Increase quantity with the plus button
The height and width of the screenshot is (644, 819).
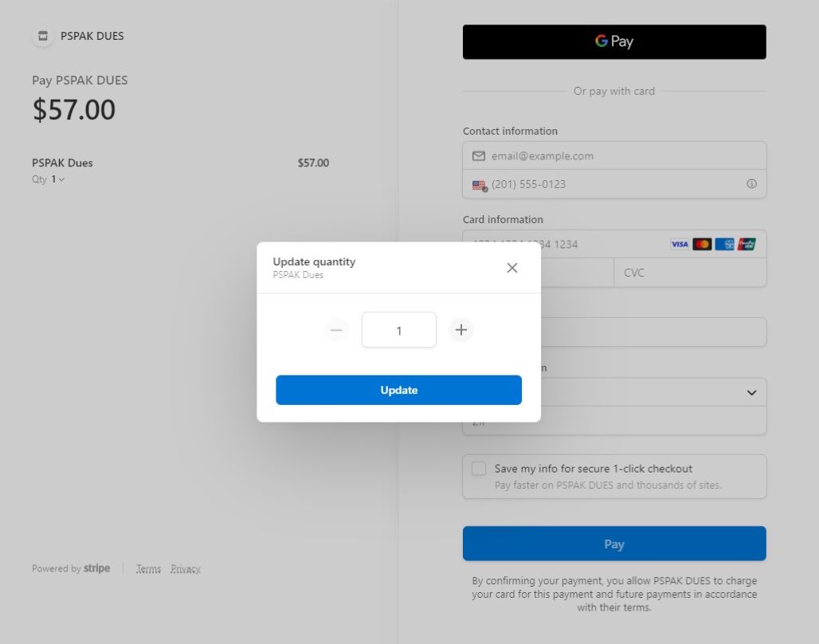[x=460, y=330]
